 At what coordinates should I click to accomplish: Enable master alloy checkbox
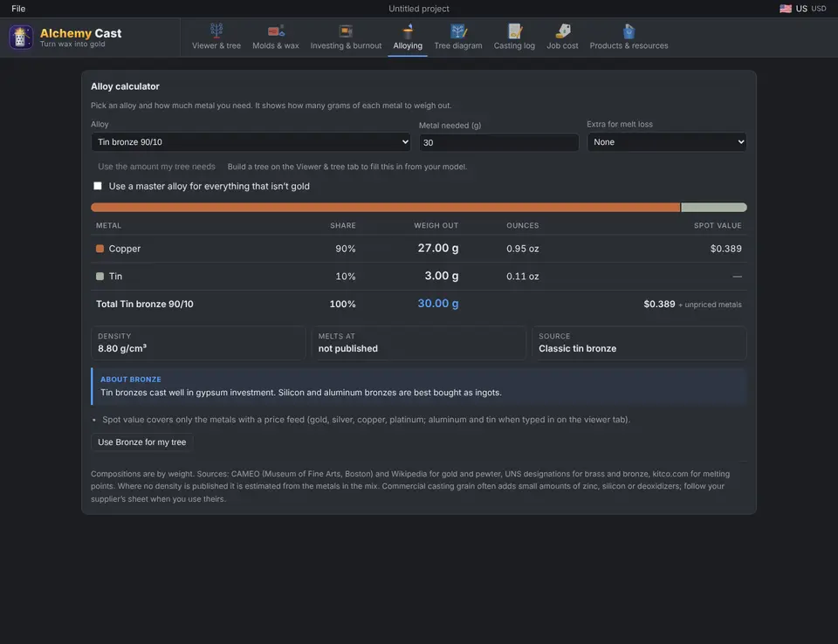coord(97,186)
